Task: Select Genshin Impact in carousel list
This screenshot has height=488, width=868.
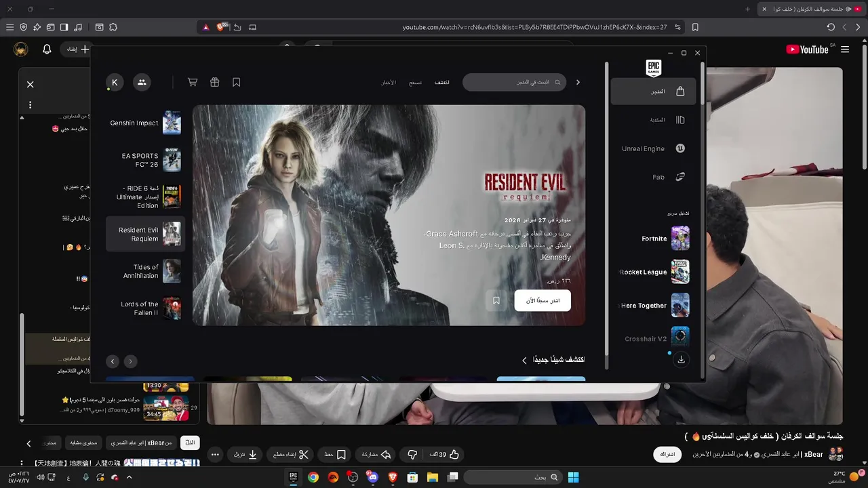Action: click(145, 123)
